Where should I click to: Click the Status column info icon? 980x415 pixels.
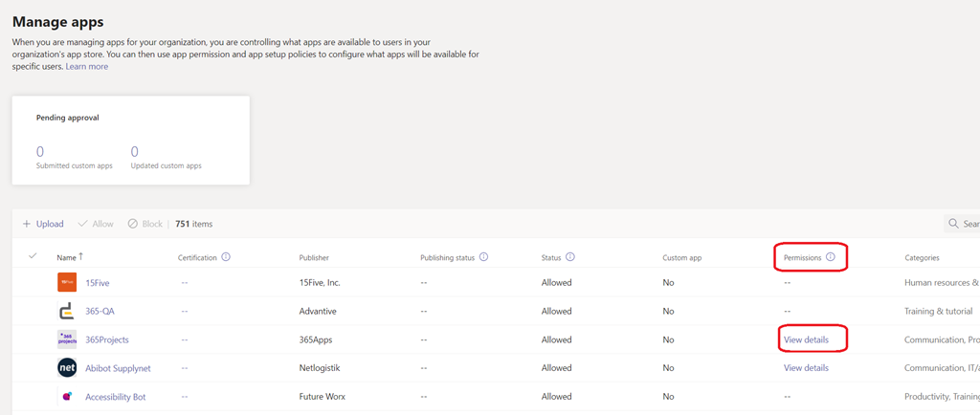click(570, 257)
